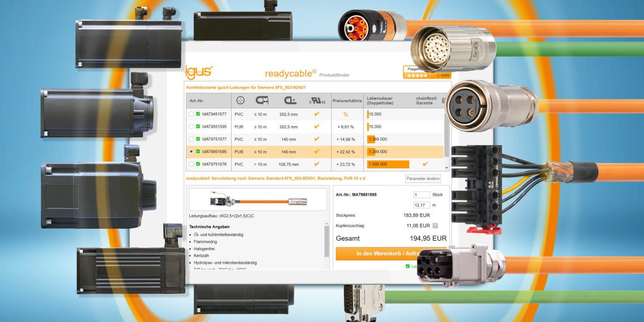The image size is (644, 322).
Task: Click the cable jacket material column icon
Action: point(241,100)
